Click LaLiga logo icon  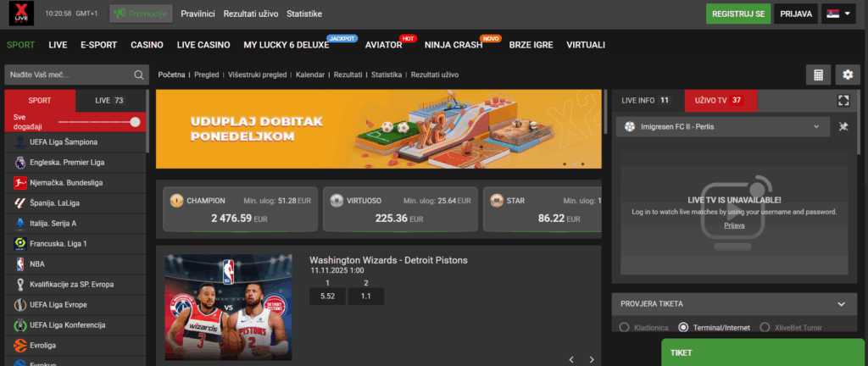click(20, 202)
